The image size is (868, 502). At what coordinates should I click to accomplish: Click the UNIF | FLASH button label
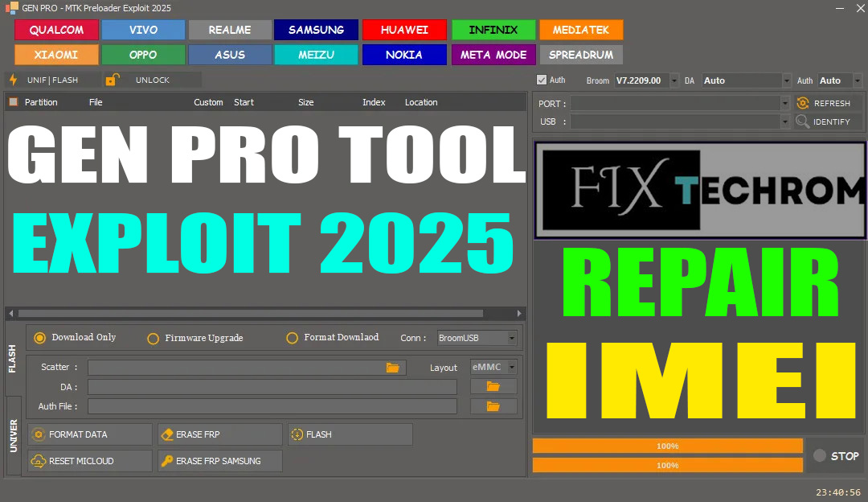(52, 80)
